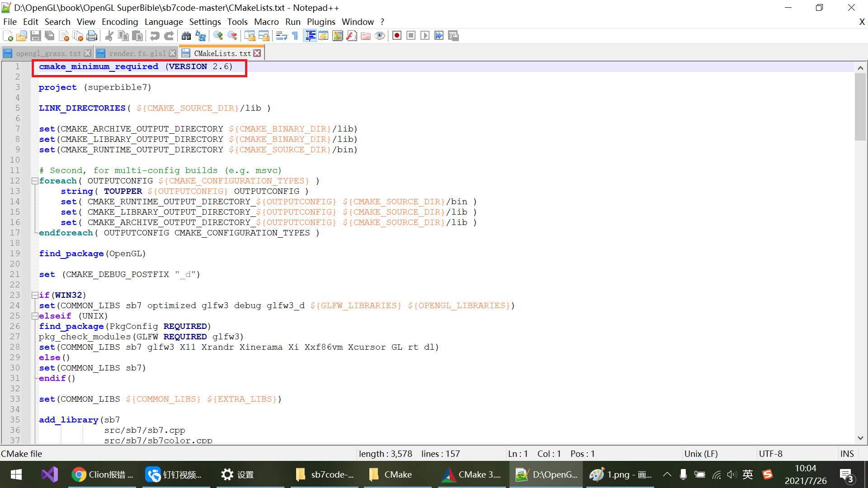
Task: Undo last edit with toolbar arrow
Action: tap(155, 36)
